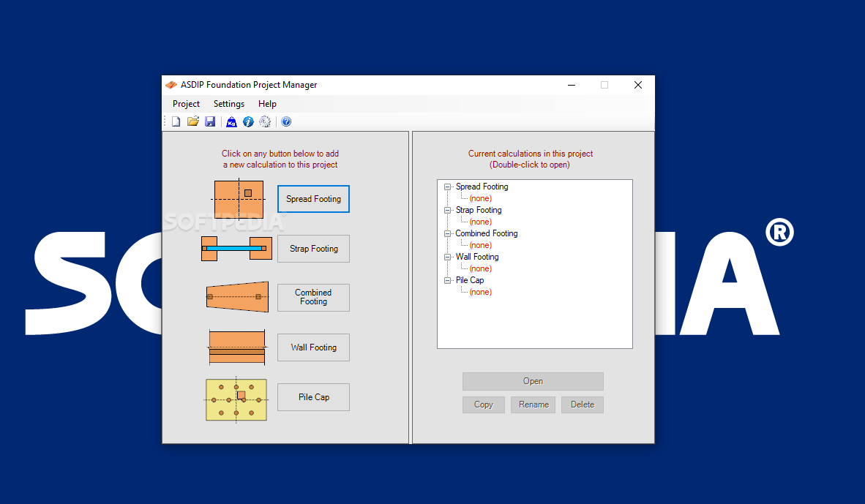Image resolution: width=865 pixels, height=504 pixels.
Task: Select Pile Cap label in tree
Action: [470, 280]
